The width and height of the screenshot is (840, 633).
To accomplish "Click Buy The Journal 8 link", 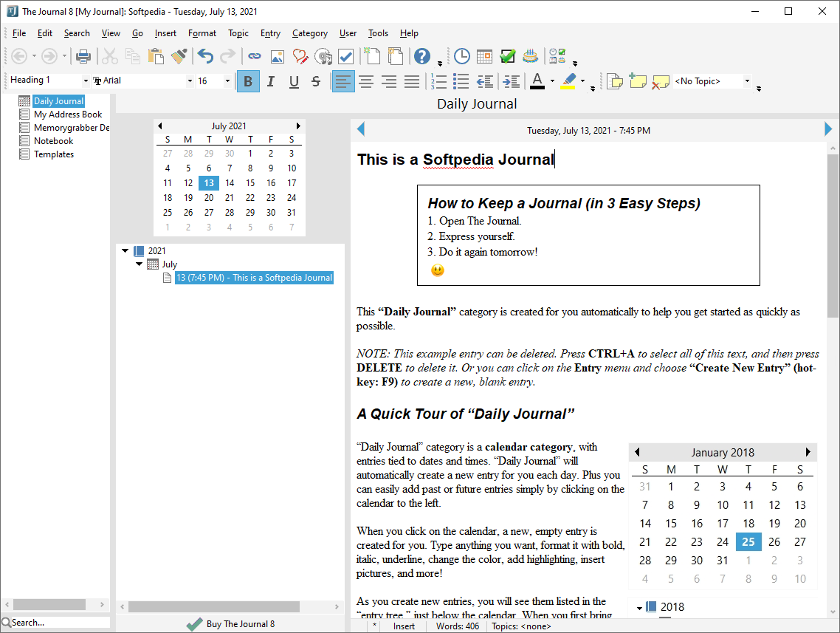I will click(x=231, y=624).
